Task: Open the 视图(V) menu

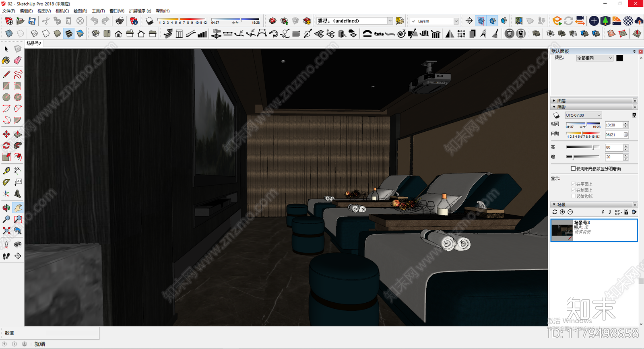Action: (44, 11)
